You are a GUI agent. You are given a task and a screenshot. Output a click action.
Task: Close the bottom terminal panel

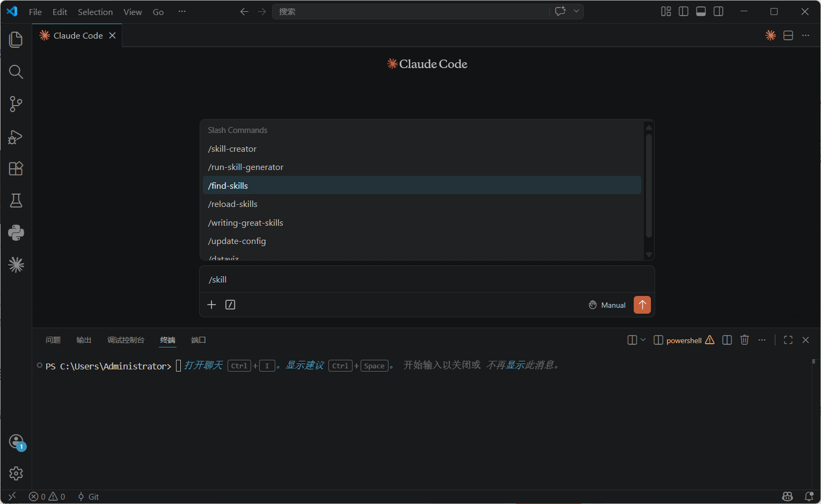point(805,340)
